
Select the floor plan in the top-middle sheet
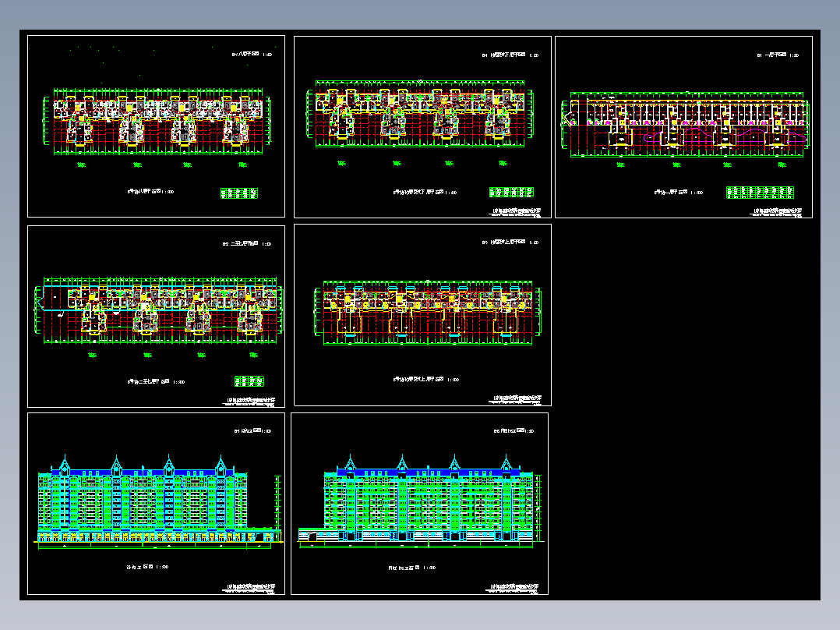click(420, 114)
